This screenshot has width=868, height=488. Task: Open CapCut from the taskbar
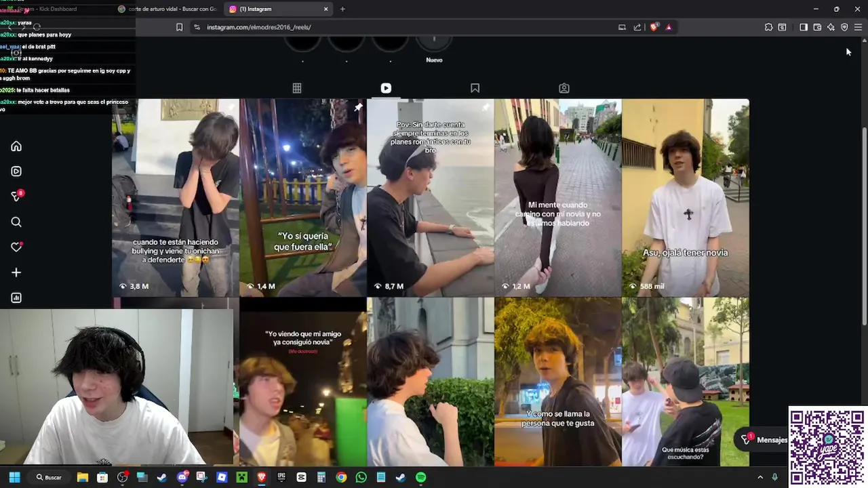pyautogui.click(x=302, y=477)
